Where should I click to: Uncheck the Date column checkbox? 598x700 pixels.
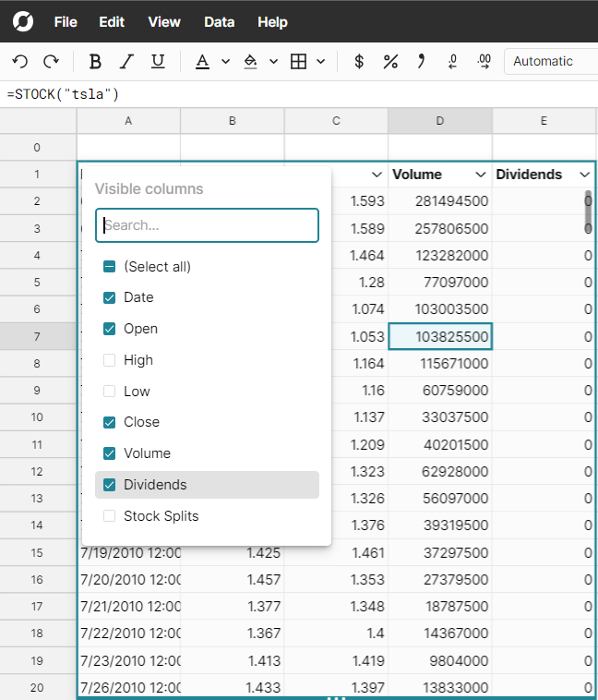click(x=110, y=297)
